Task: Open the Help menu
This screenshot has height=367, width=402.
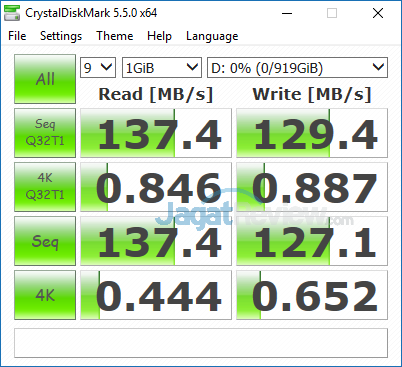Action: click(x=159, y=36)
